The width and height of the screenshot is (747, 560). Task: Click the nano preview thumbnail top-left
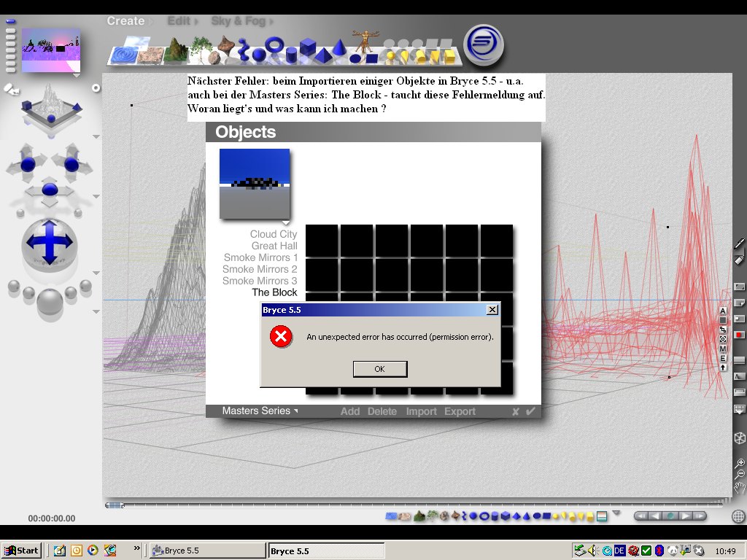point(50,50)
